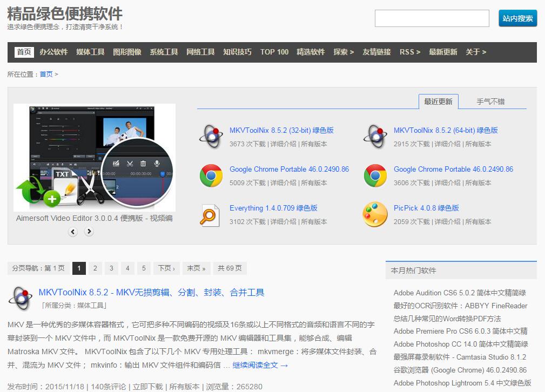Switch to the 手气不错 tab
The width and height of the screenshot is (545, 392).
(x=490, y=101)
